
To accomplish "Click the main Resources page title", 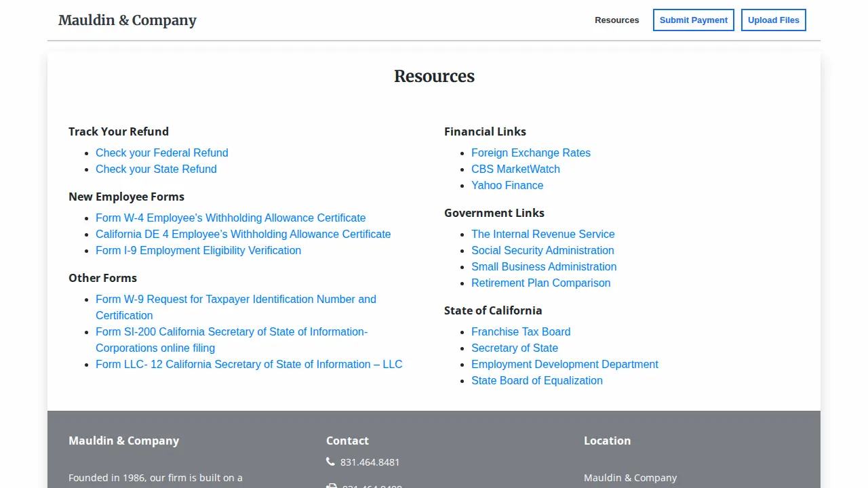I will (x=434, y=77).
